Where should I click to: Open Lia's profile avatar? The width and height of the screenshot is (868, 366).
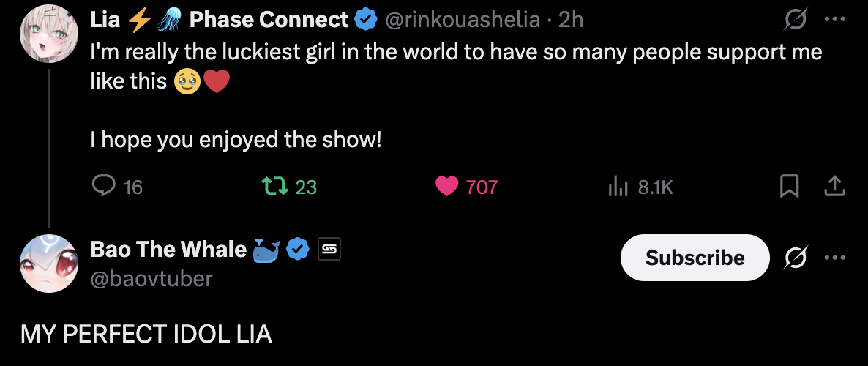tap(48, 36)
